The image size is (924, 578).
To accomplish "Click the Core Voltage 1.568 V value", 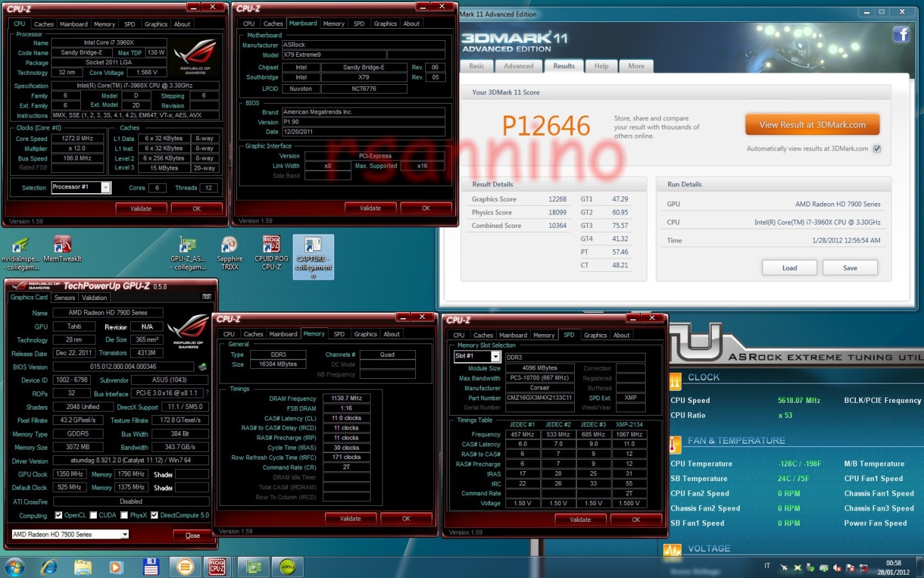I will click(x=146, y=73).
